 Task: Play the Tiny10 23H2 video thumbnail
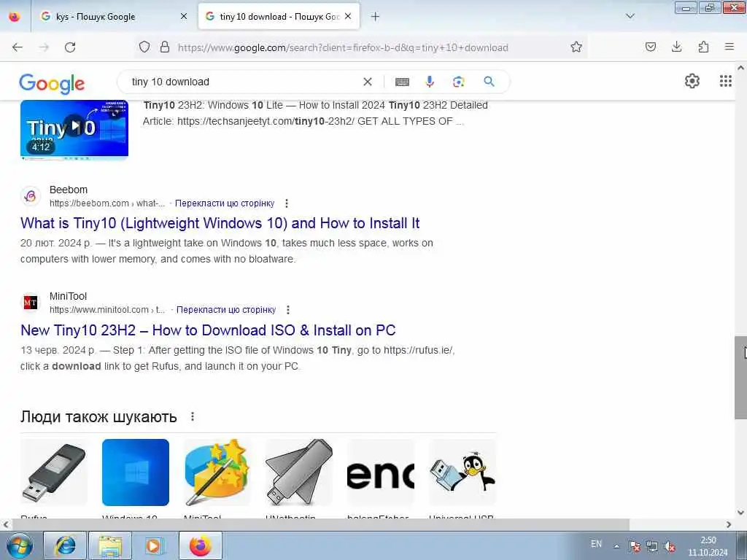(74, 130)
